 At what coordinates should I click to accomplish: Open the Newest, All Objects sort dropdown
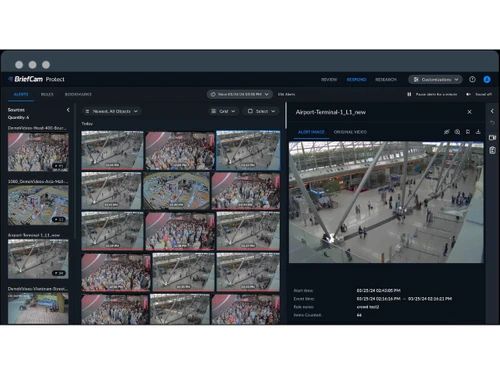pos(112,111)
